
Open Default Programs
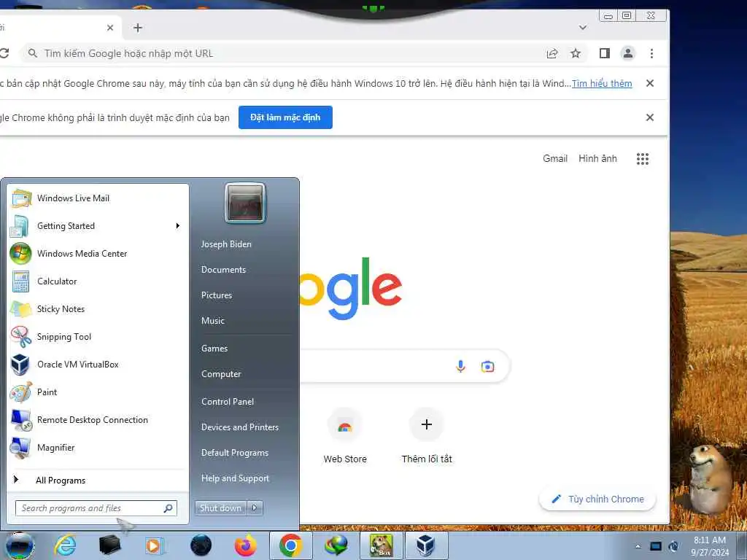(x=235, y=453)
